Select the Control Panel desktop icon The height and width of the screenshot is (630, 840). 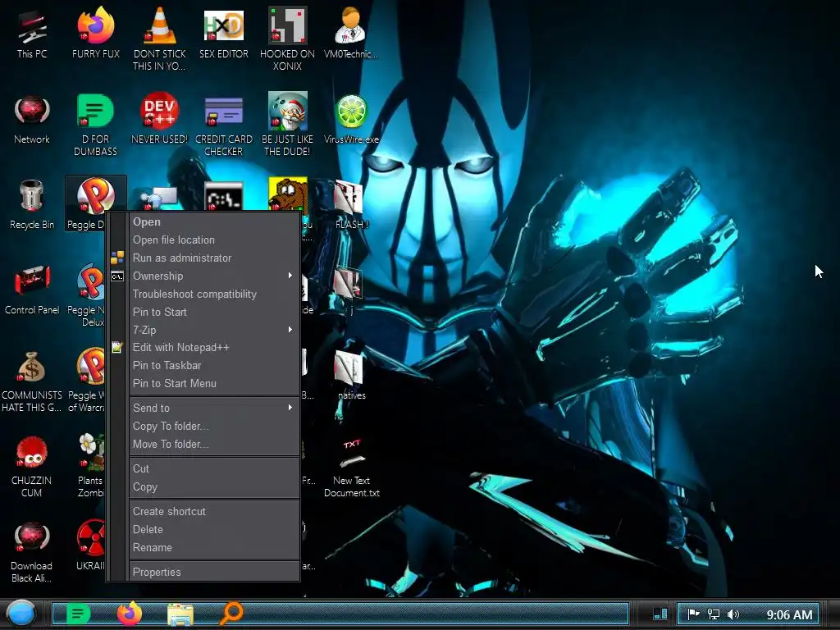click(x=32, y=290)
